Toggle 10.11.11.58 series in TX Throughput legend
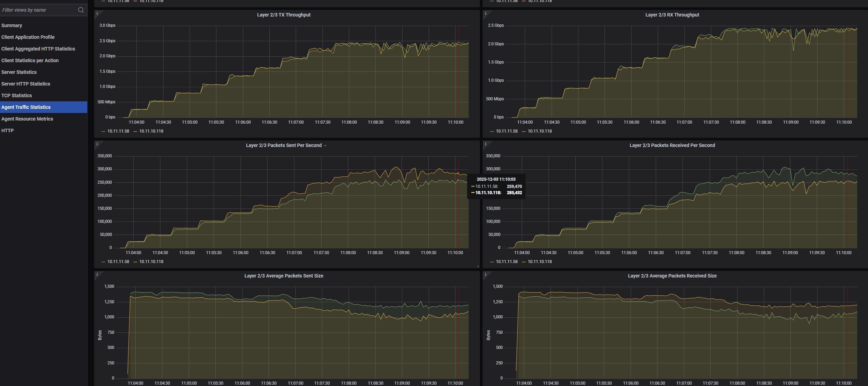The width and height of the screenshot is (868, 386). tap(118, 131)
